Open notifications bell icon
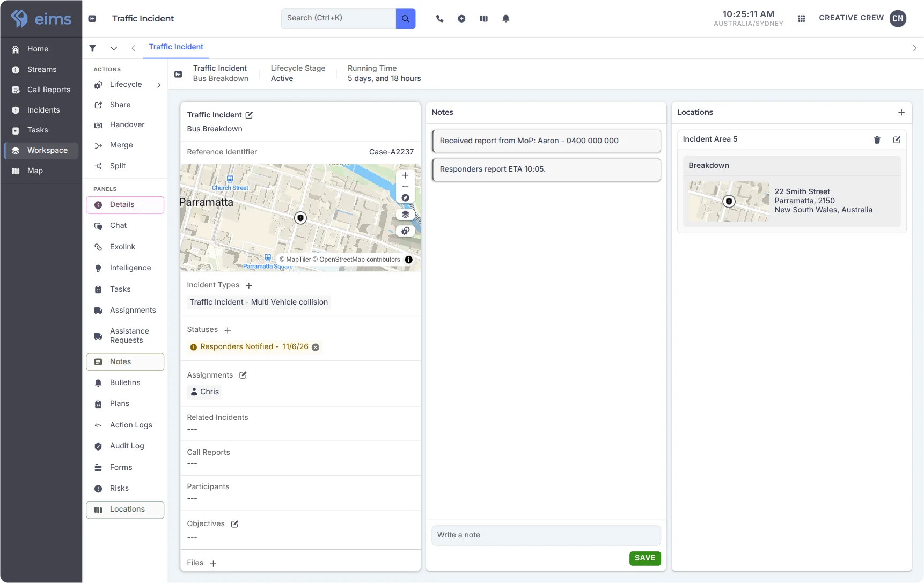Screen dimensions: 924x583 click(x=505, y=19)
